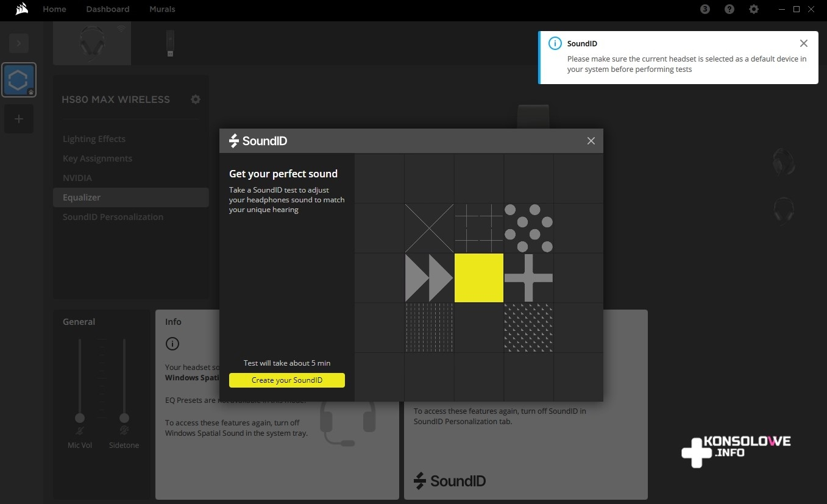Open the iCUE settings gear
This screenshot has width=827, height=504.
click(754, 9)
